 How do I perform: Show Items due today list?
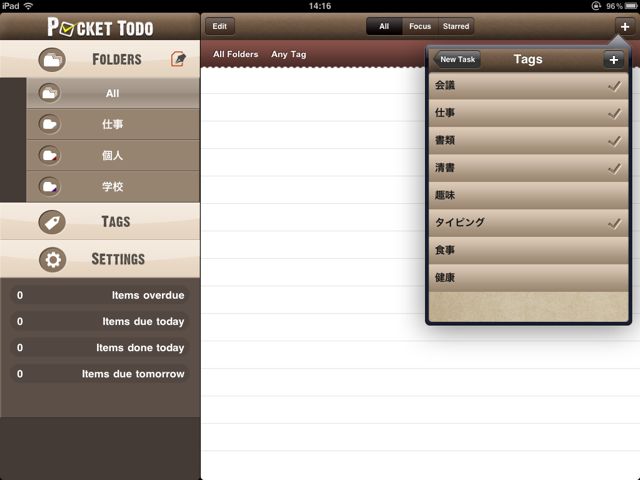tap(100, 321)
